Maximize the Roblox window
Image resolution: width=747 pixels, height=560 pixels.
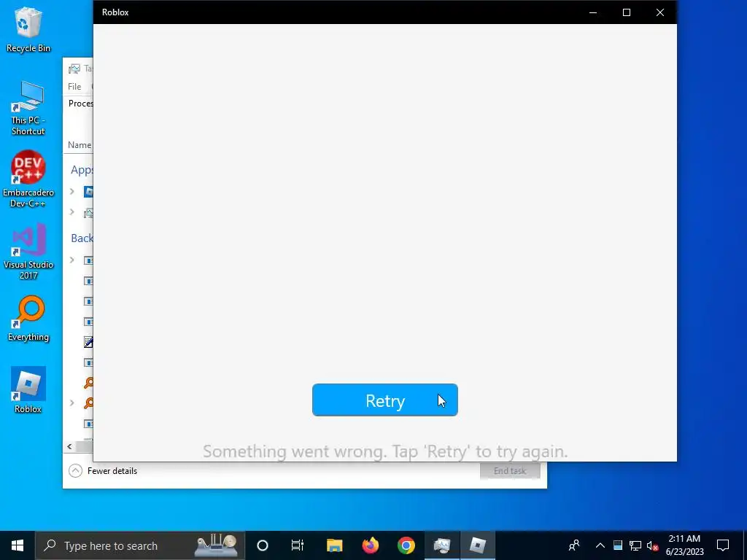(627, 12)
